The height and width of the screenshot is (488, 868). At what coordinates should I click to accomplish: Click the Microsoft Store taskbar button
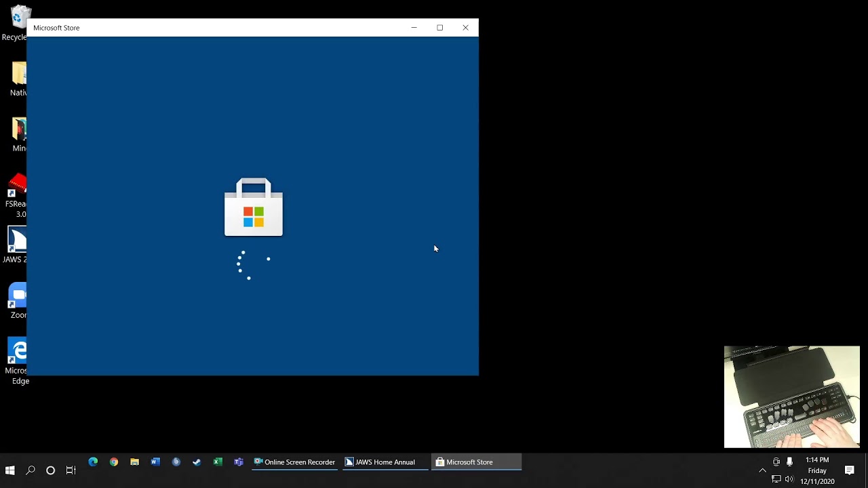click(476, 462)
